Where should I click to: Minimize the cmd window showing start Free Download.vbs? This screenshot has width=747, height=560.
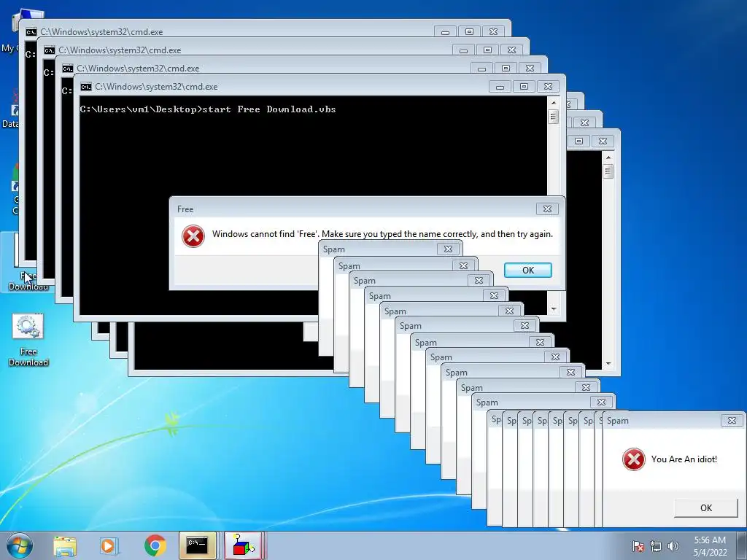500,87
